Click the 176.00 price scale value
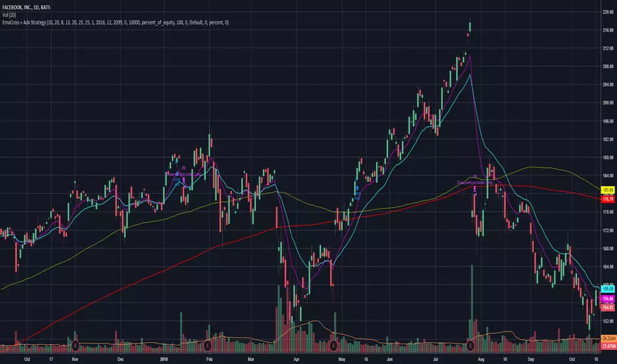 pos(608,212)
